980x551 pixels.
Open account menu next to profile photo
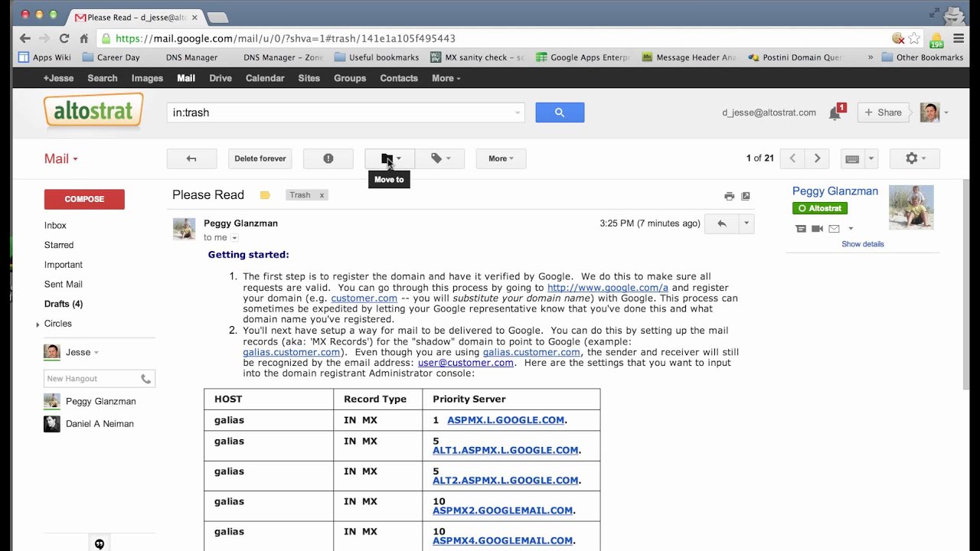pyautogui.click(x=946, y=112)
